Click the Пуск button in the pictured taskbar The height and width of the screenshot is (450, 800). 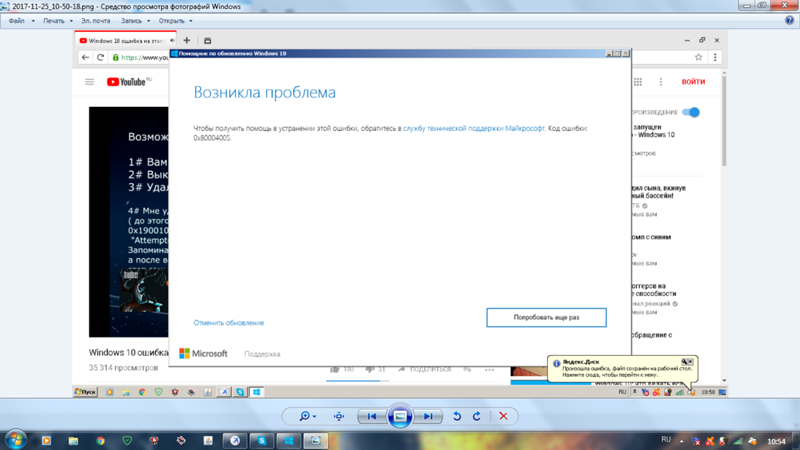tap(85, 392)
